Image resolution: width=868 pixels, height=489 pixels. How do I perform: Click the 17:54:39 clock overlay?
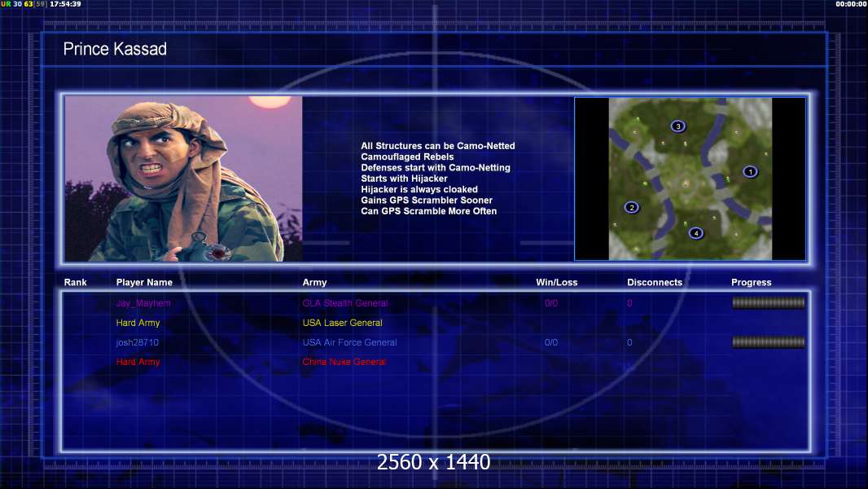(x=65, y=4)
